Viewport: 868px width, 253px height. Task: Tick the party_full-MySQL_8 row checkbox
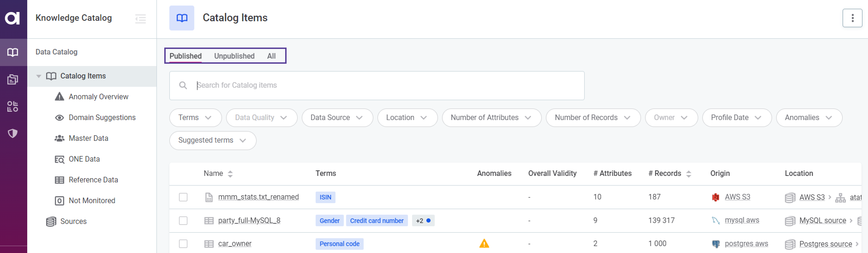pyautogui.click(x=183, y=221)
